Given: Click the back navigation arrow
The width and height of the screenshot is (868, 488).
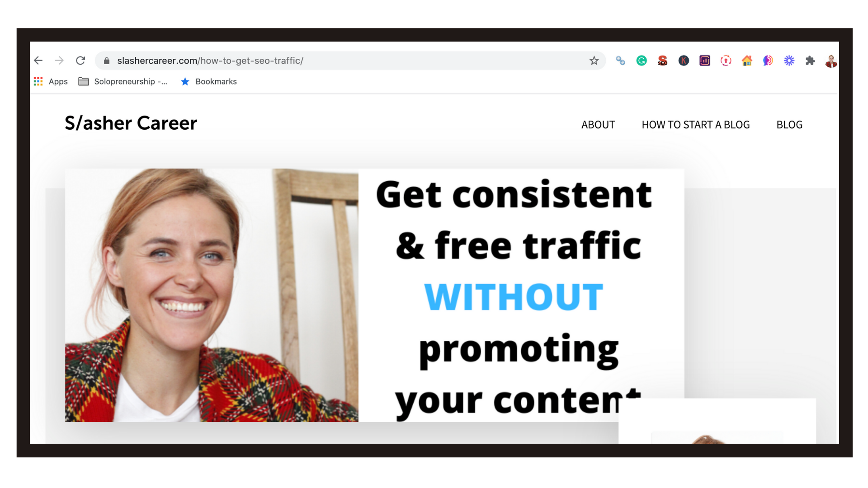Looking at the screenshot, I should click(x=38, y=60).
